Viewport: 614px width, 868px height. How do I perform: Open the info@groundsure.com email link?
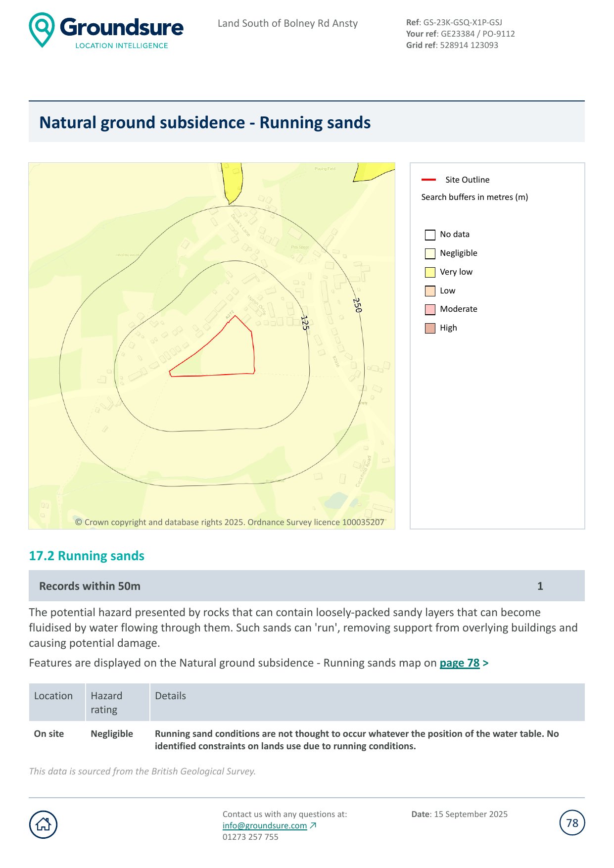pyautogui.click(x=265, y=825)
